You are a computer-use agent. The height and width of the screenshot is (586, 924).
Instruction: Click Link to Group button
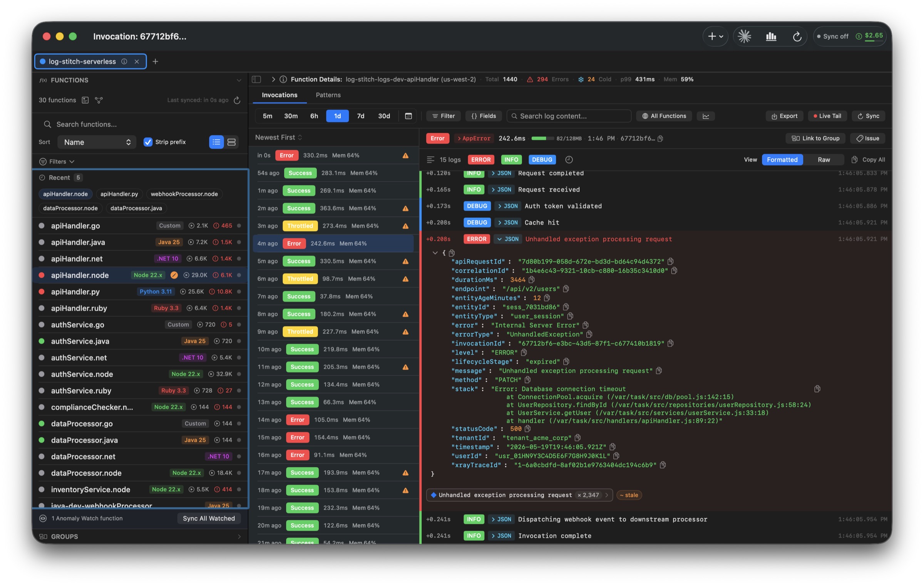coord(815,138)
